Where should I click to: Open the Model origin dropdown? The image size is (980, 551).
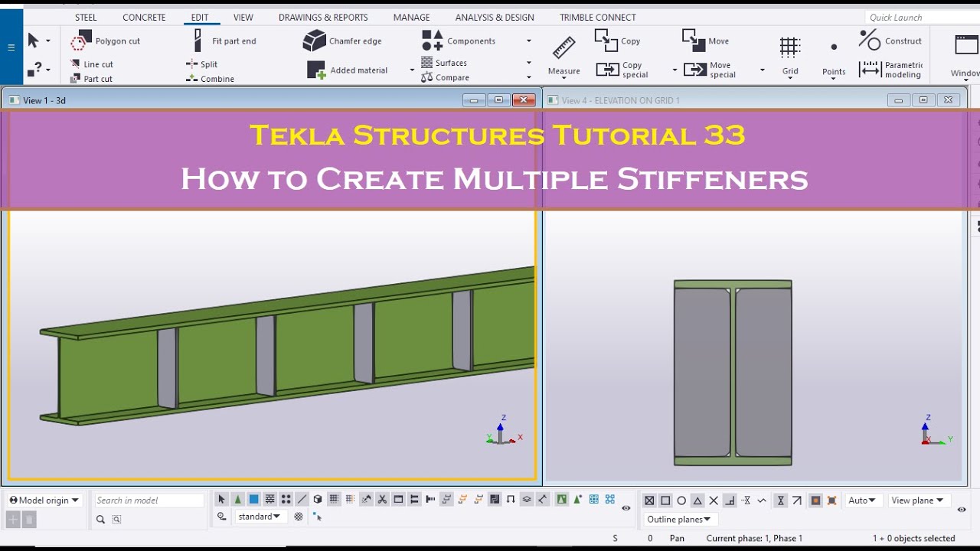click(x=44, y=500)
